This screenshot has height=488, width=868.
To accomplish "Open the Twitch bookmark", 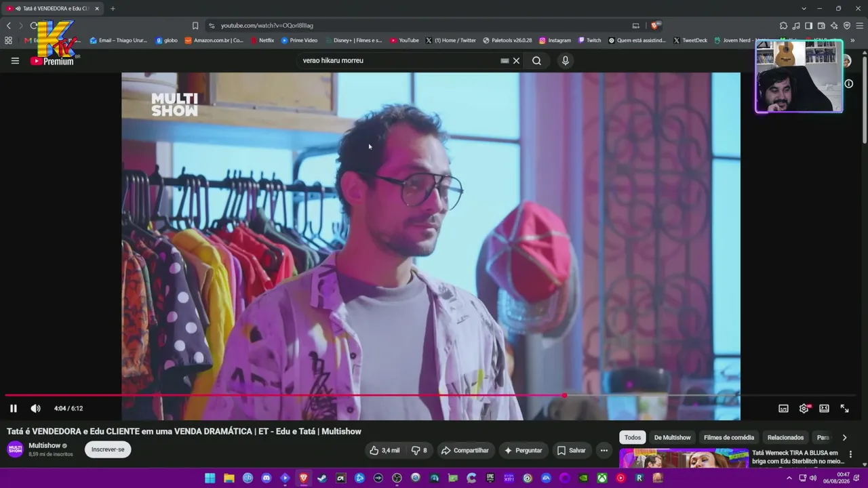I will pos(589,40).
